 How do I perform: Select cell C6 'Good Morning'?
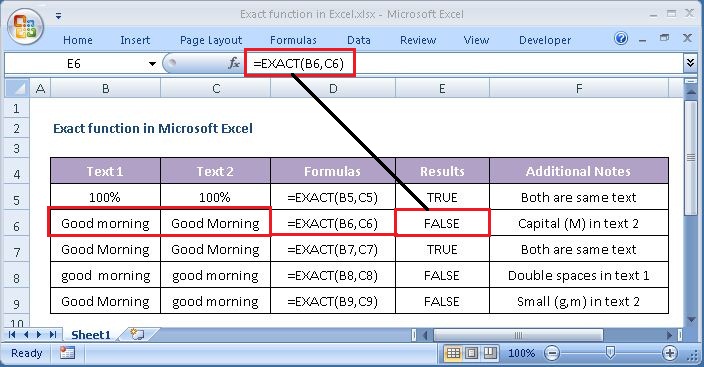[216, 223]
